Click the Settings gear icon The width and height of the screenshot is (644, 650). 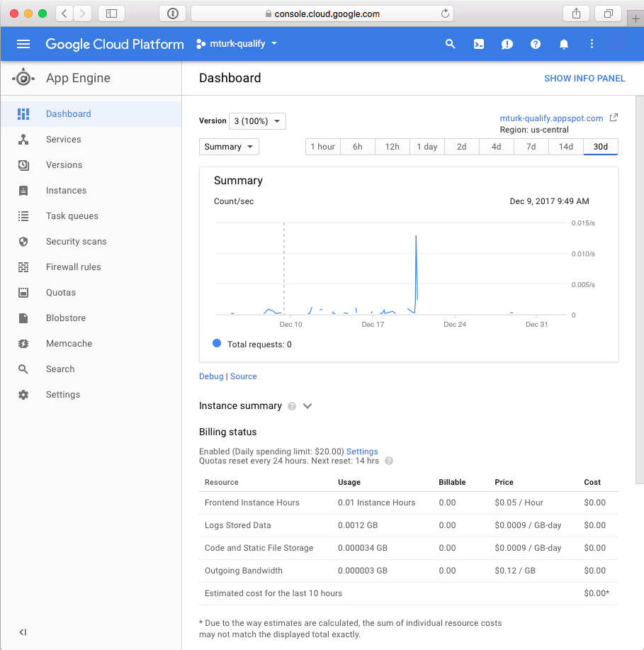[23, 395]
